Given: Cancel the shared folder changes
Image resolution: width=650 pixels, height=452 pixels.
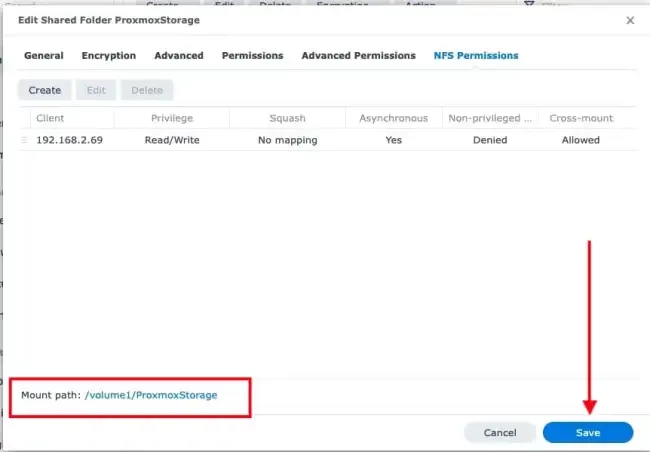Looking at the screenshot, I should [500, 433].
